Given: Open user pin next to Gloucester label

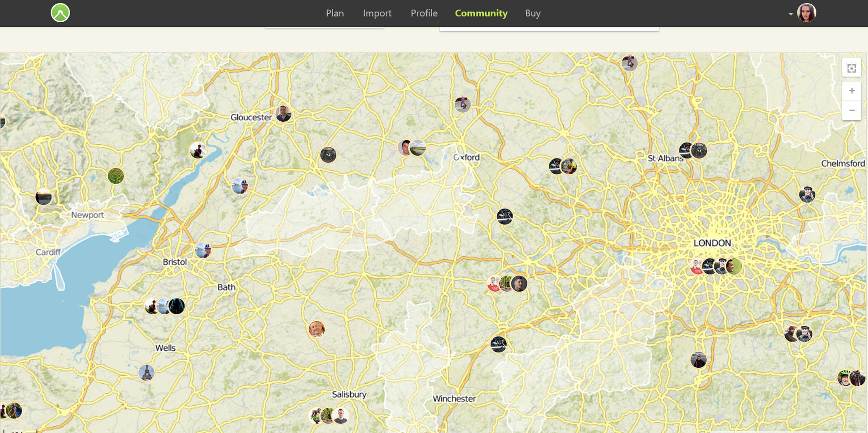Looking at the screenshot, I should tap(283, 114).
